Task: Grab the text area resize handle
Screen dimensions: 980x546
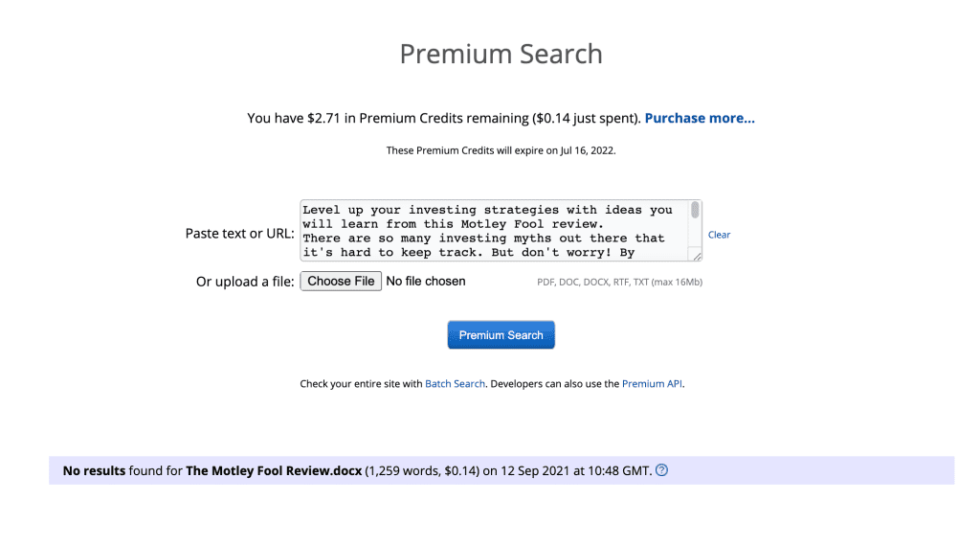Action: [x=698, y=256]
